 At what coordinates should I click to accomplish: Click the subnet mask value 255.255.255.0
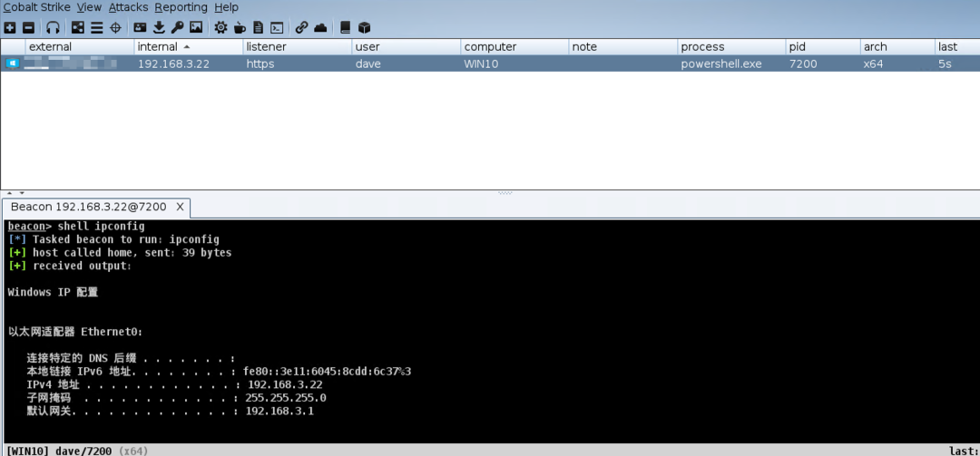coord(286,398)
